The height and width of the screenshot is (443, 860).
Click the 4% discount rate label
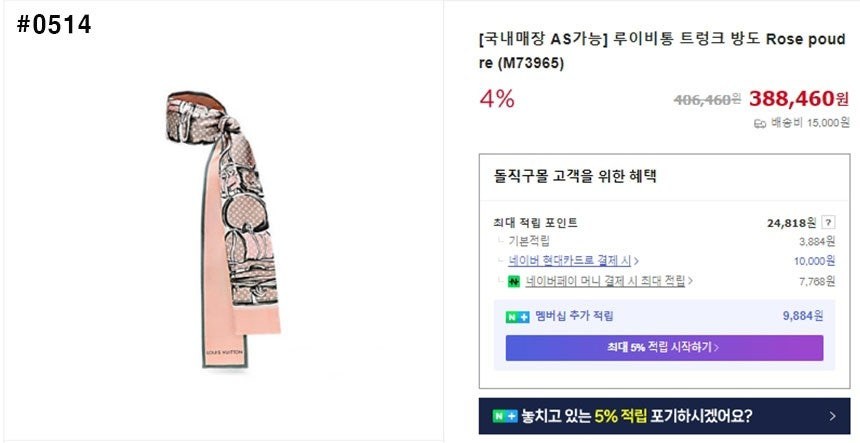pyautogui.click(x=497, y=98)
